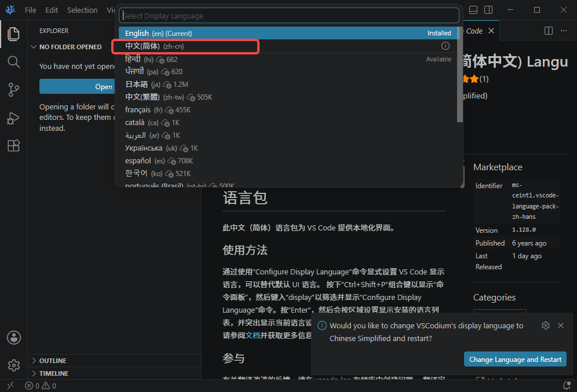Image resolution: width=577 pixels, height=392 pixels.
Task: Collapse the No Folder Opened section
Action: tap(70, 47)
